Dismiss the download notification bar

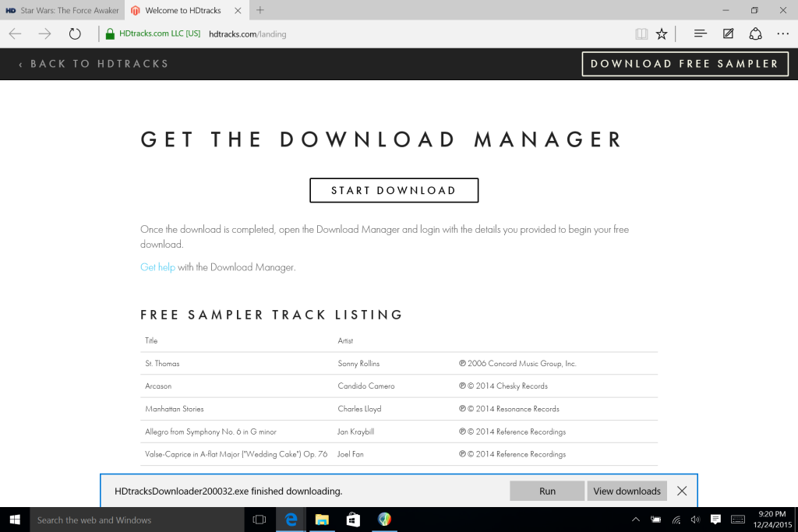pos(682,491)
